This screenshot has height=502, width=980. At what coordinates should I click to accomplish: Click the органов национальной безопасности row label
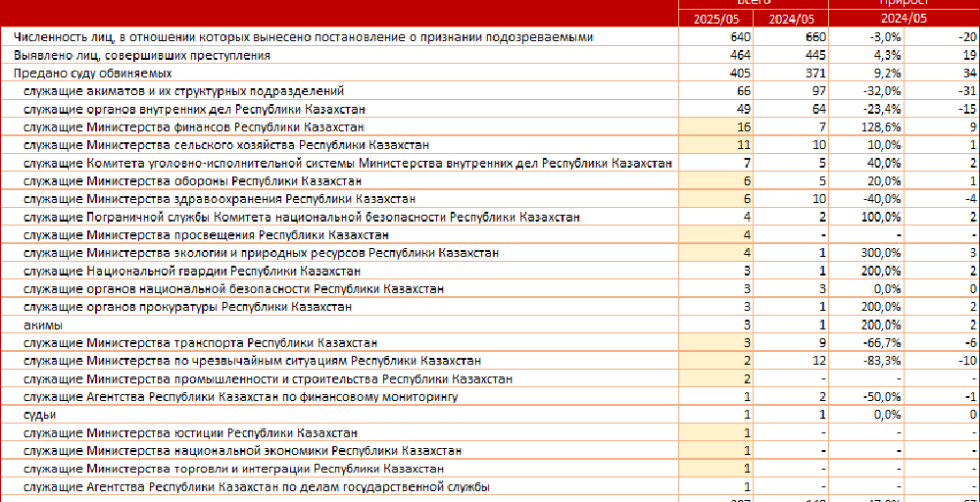point(234,289)
